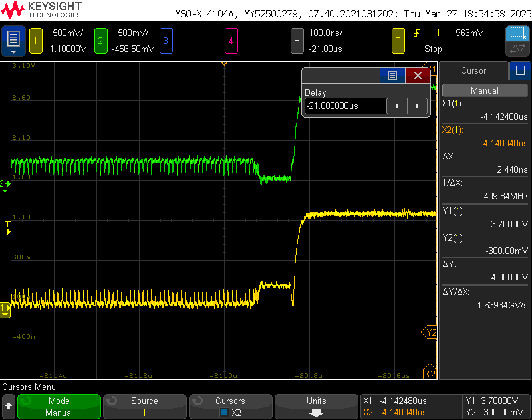Screen dimensions: 532x420
Task: Click the Y1 cursor marker at top right
Action: pyautogui.click(x=431, y=68)
